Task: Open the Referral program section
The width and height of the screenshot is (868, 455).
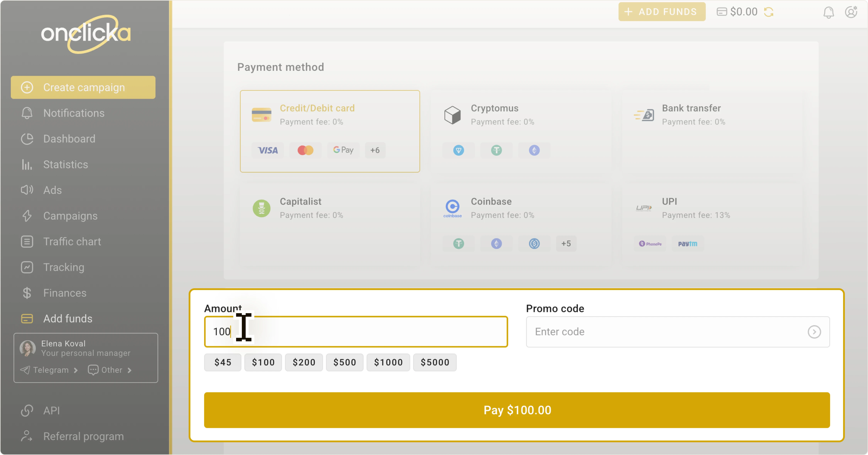Action: point(84,436)
